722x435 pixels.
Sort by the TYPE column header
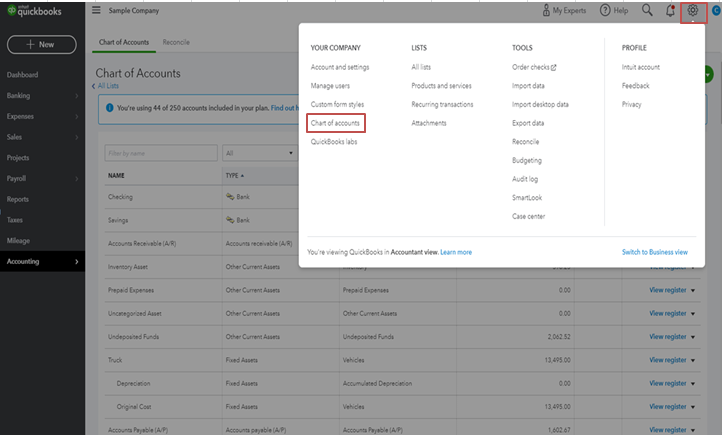235,175
